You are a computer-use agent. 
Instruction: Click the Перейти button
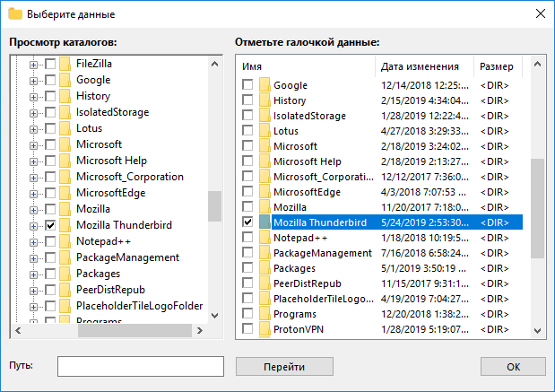tap(284, 367)
